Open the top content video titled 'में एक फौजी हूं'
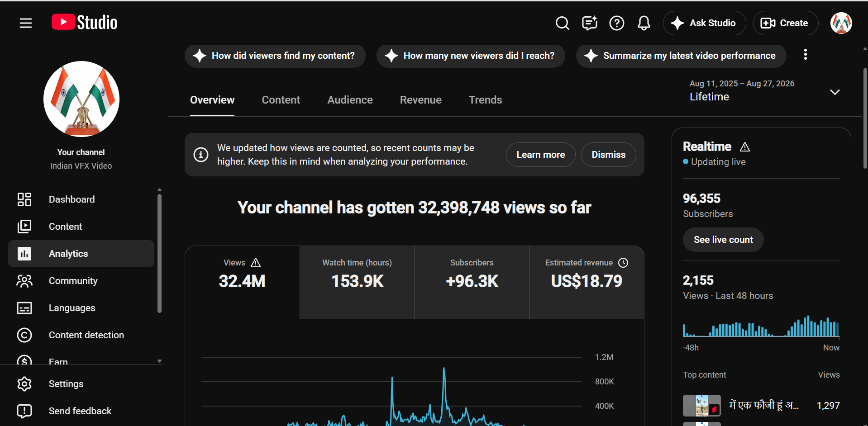 click(x=764, y=405)
